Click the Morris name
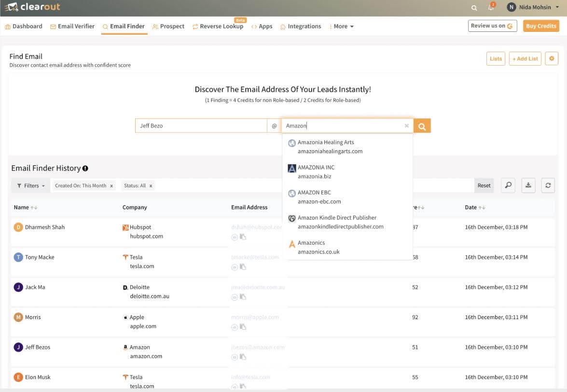 (x=33, y=317)
